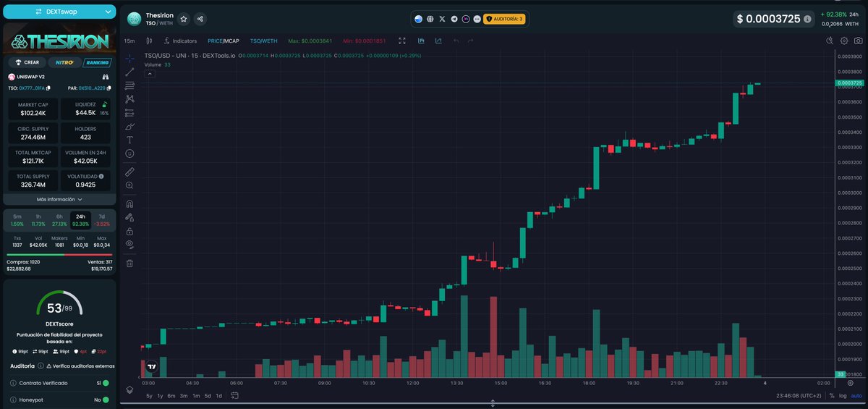Open the AUDITORÍA: 3 badge

[x=505, y=19]
